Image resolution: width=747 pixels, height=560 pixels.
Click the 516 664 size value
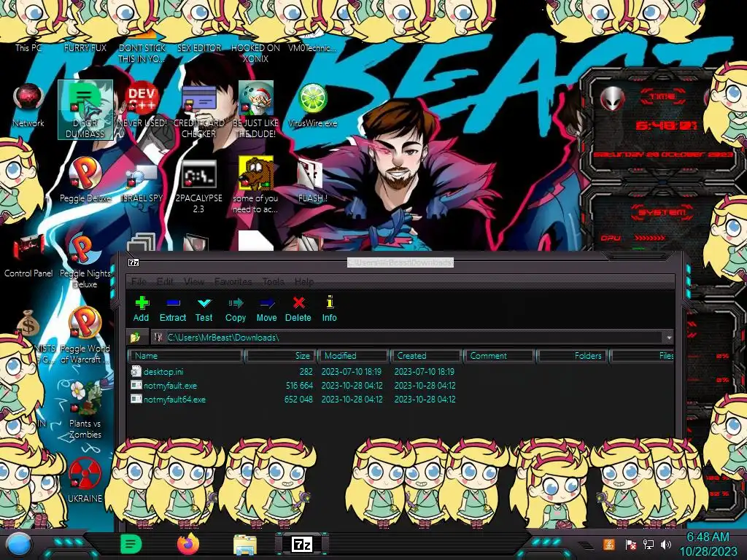(x=299, y=386)
